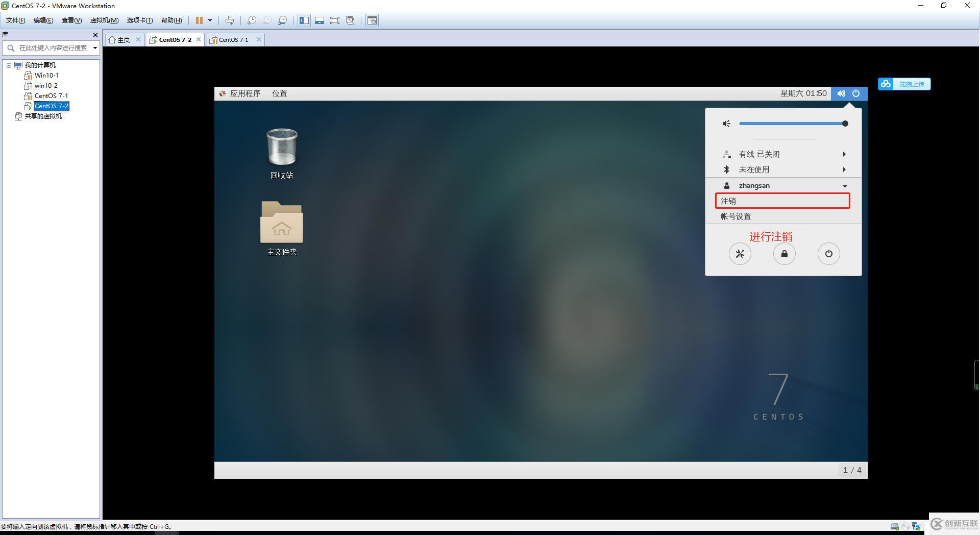The width and height of the screenshot is (980, 535).
Task: Open the snapshot manager toolbar icon
Action: click(282, 20)
